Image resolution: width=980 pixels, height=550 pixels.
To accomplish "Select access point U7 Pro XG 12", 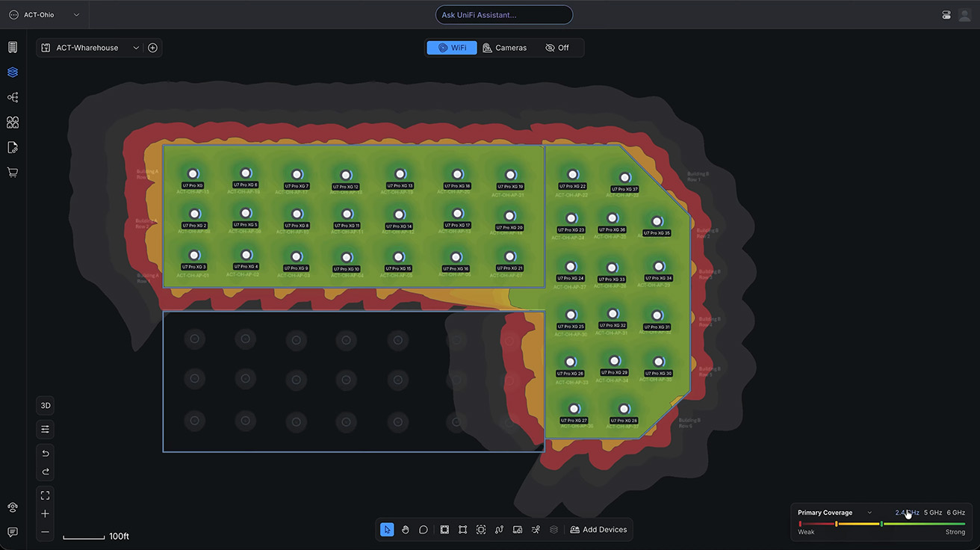I will (346, 176).
